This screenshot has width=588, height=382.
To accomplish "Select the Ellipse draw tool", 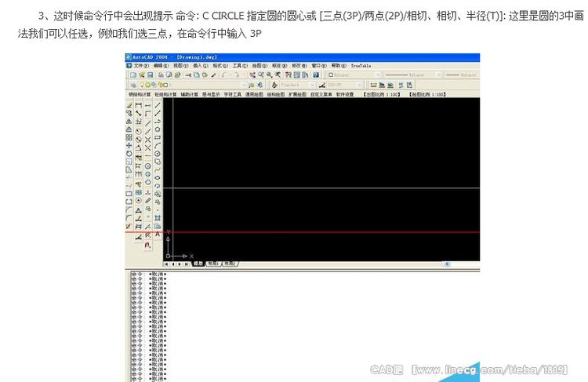I will coord(157,177).
